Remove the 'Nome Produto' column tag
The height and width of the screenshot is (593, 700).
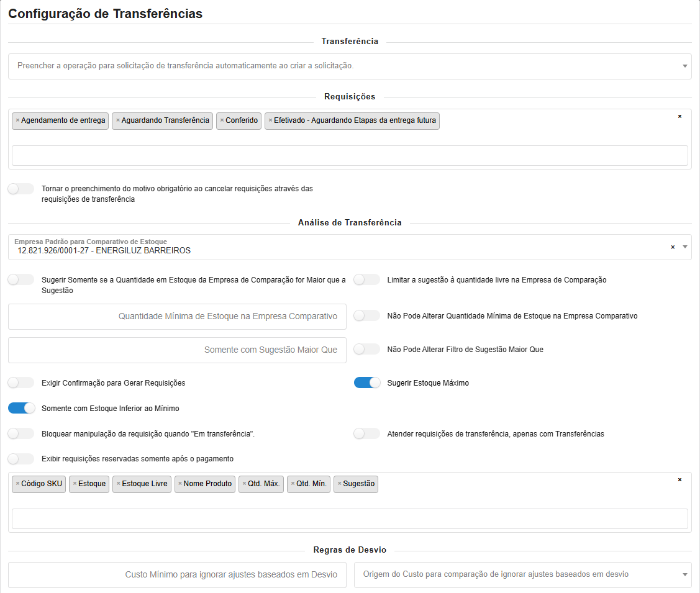[x=180, y=484]
